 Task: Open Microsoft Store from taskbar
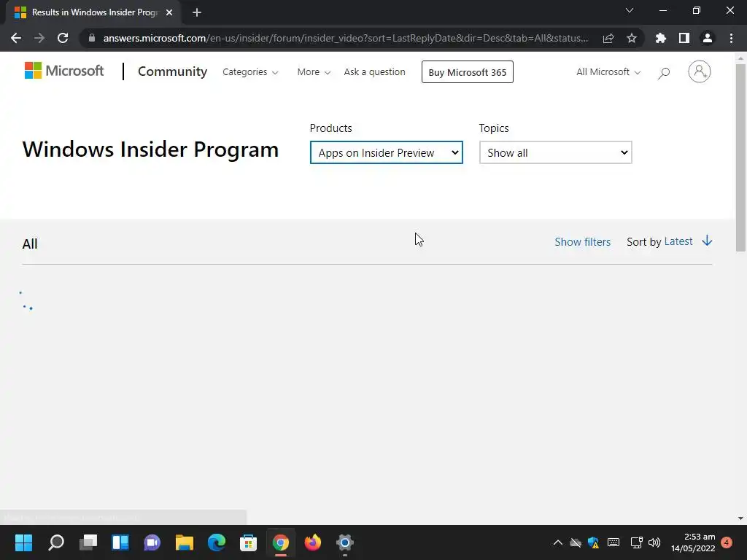(x=248, y=542)
